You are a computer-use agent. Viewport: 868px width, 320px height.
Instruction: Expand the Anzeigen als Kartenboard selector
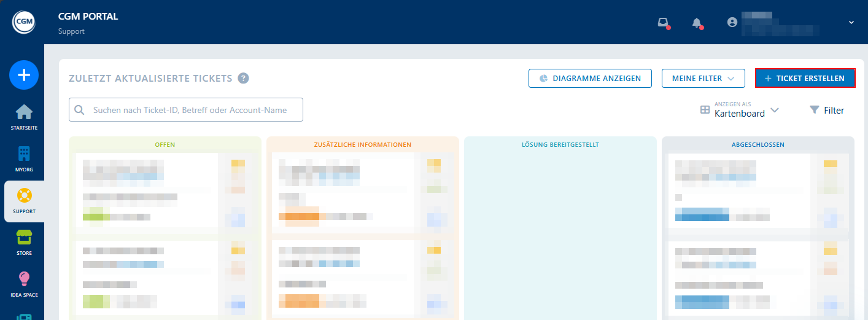740,110
